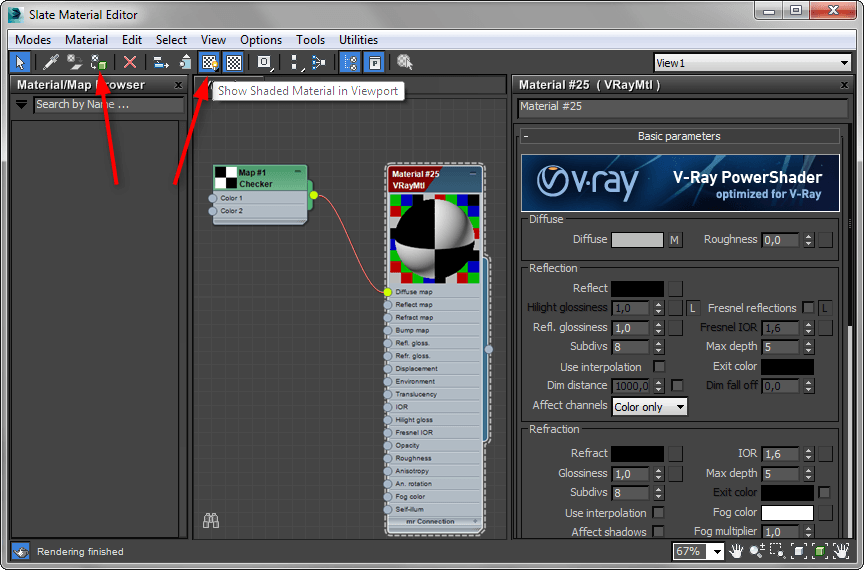
Task: Click Show Background in Preview checker icon
Action: coord(233,62)
